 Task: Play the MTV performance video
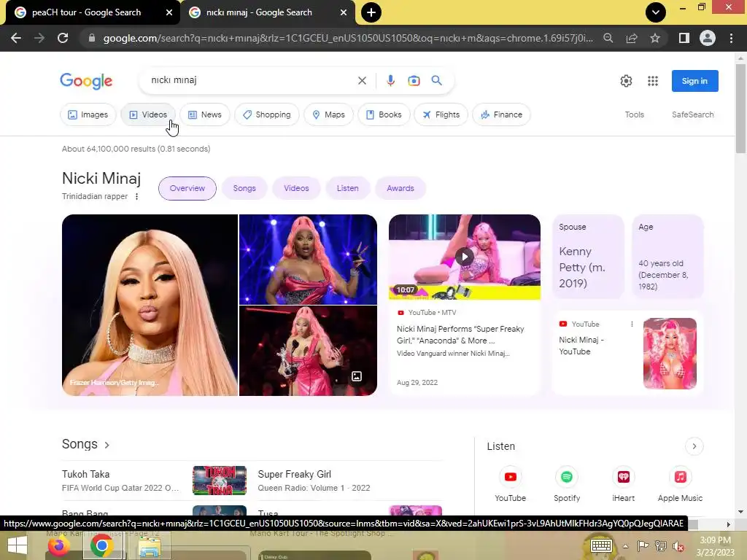coord(465,257)
